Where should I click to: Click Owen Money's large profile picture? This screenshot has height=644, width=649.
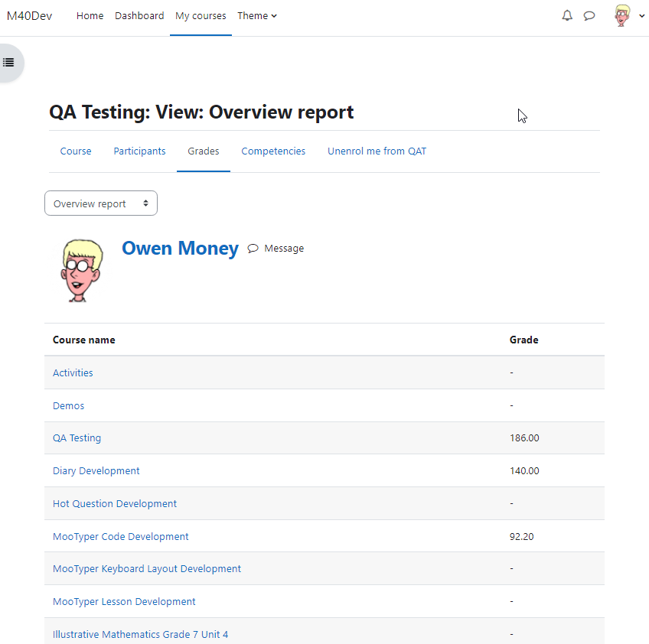[82, 271]
